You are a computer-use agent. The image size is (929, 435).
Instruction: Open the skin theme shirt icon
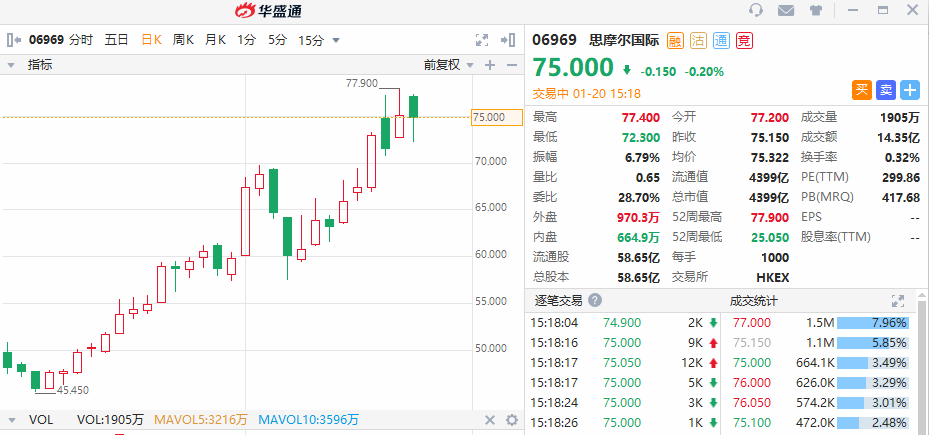tap(817, 10)
